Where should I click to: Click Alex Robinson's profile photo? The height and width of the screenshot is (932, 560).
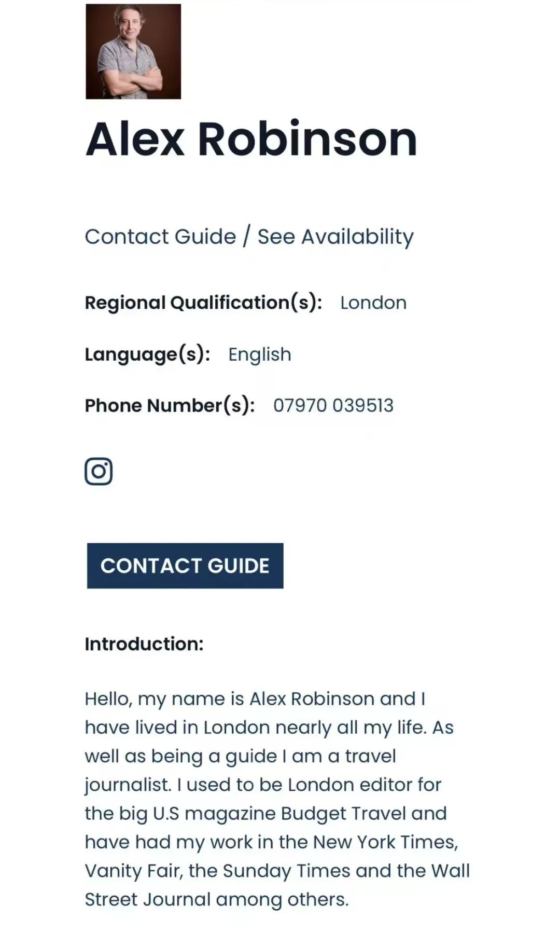click(x=133, y=51)
